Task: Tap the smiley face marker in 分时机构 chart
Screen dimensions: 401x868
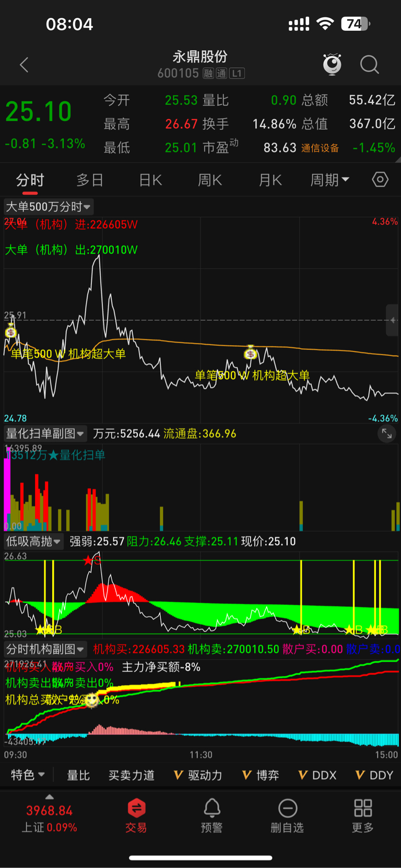Action: tap(92, 700)
